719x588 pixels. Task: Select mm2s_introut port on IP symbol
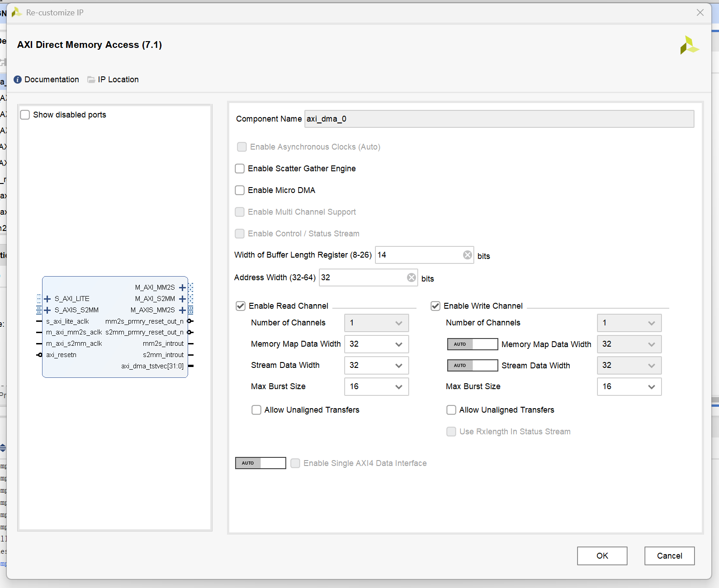(163, 343)
